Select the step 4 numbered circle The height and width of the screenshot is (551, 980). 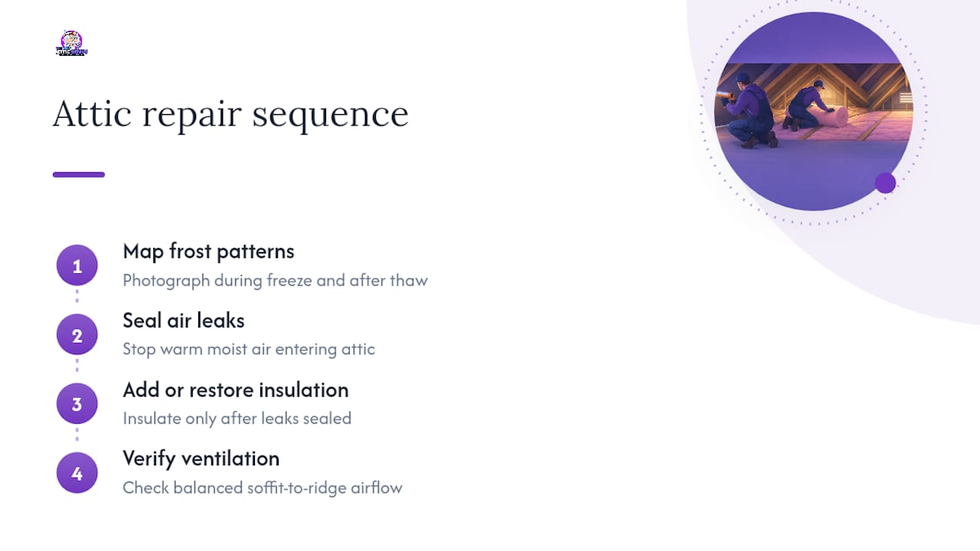click(77, 473)
